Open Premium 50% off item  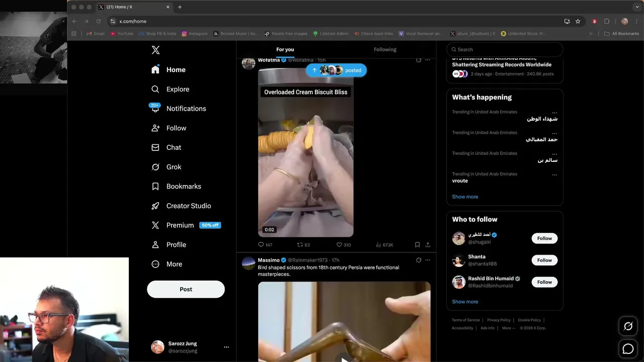[x=186, y=225]
